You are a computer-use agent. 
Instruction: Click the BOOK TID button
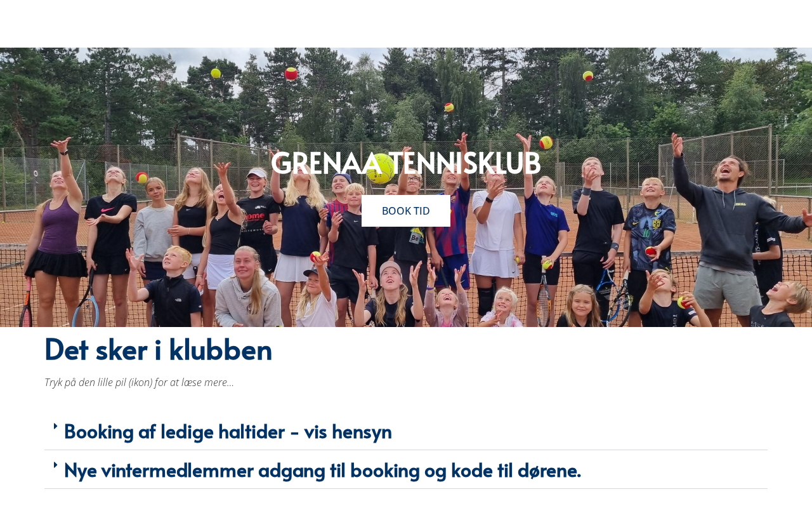[406, 211]
